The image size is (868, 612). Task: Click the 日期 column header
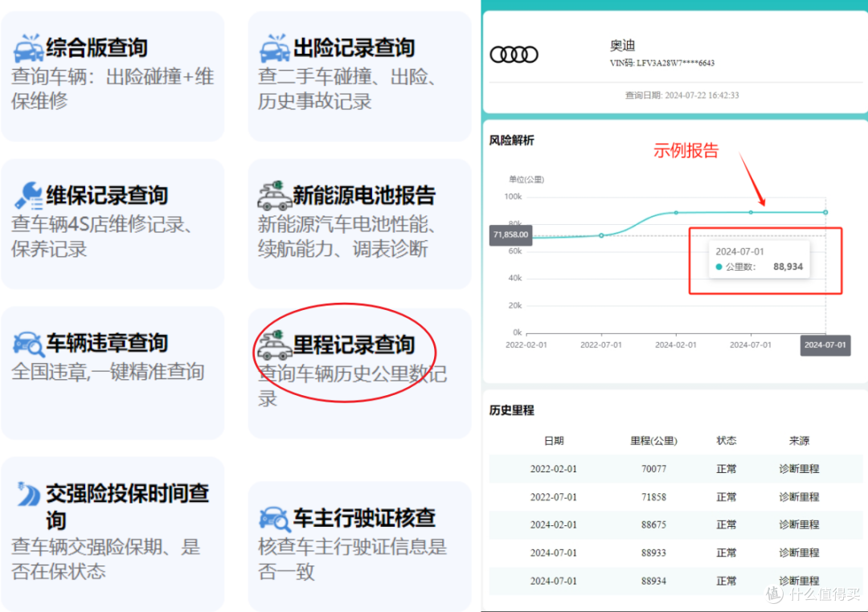[x=554, y=440]
